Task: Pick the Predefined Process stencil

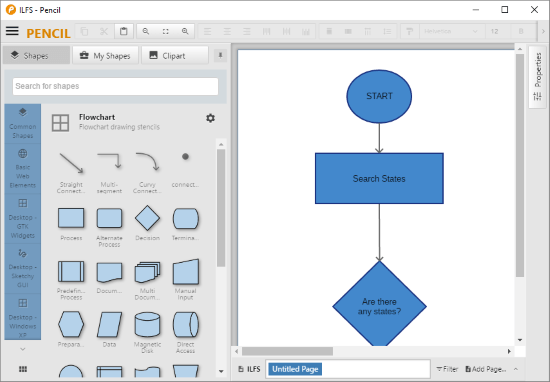Action: tap(71, 279)
